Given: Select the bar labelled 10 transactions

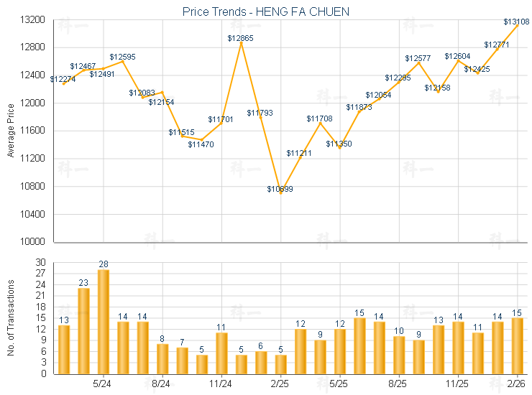Looking at the screenshot, I should click(399, 355).
